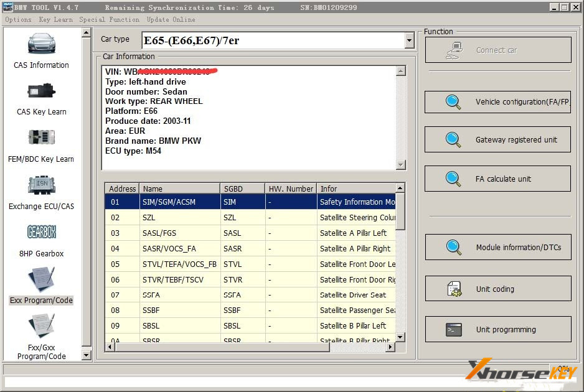Open FEM/BDC Key Learn icon
The image size is (584, 392).
point(41,137)
